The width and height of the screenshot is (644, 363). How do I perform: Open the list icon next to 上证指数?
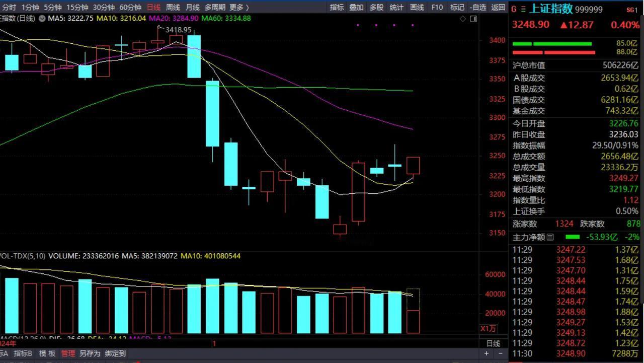click(523, 9)
